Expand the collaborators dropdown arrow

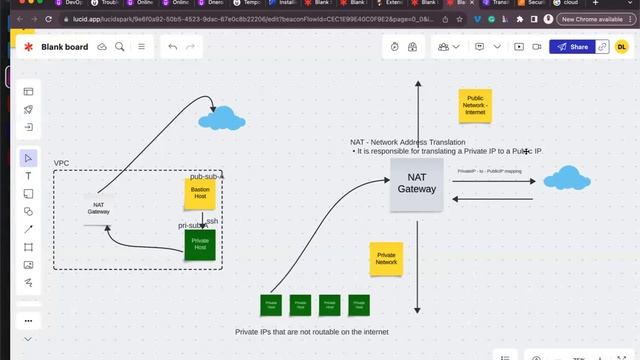click(x=456, y=47)
